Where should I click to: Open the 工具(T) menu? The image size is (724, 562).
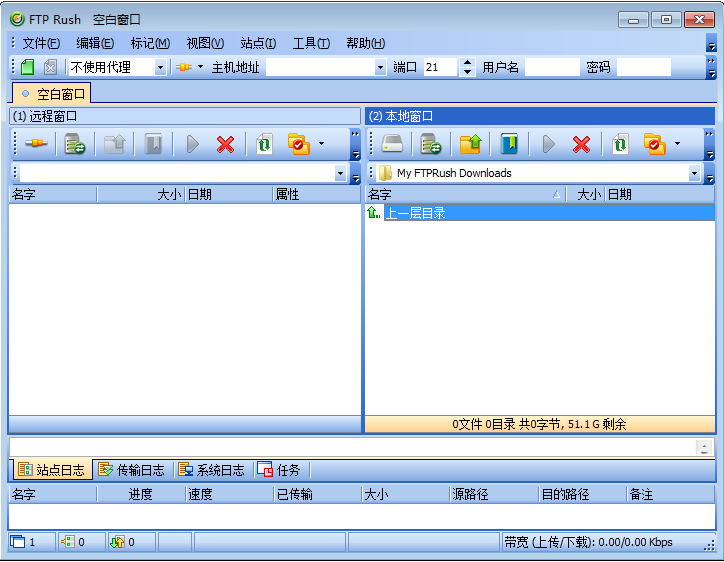311,43
